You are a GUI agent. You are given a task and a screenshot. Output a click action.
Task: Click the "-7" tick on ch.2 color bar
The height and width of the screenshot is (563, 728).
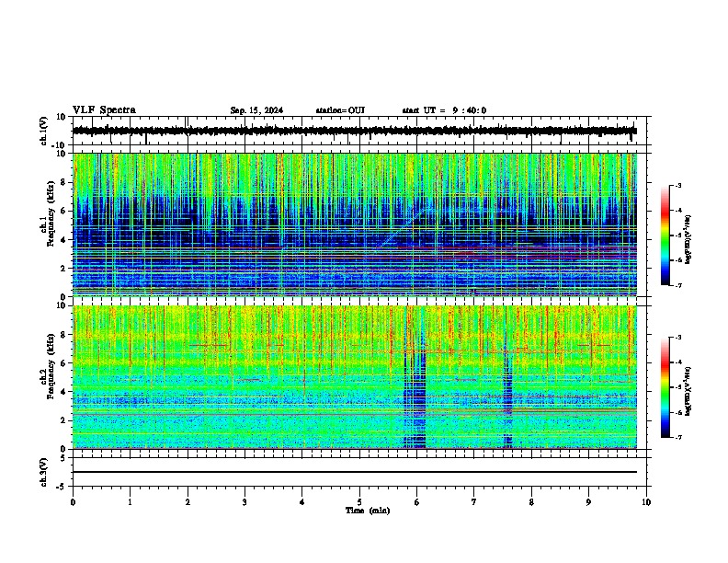pyautogui.click(x=677, y=437)
